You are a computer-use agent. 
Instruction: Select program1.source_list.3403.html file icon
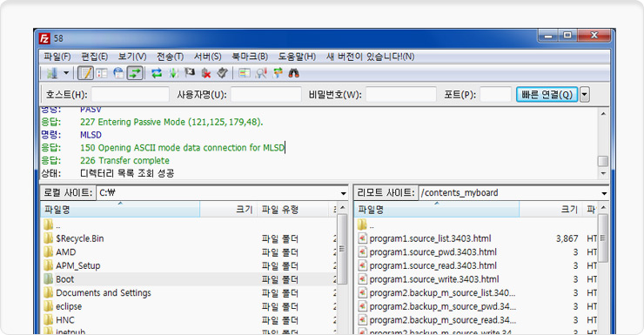(362, 238)
